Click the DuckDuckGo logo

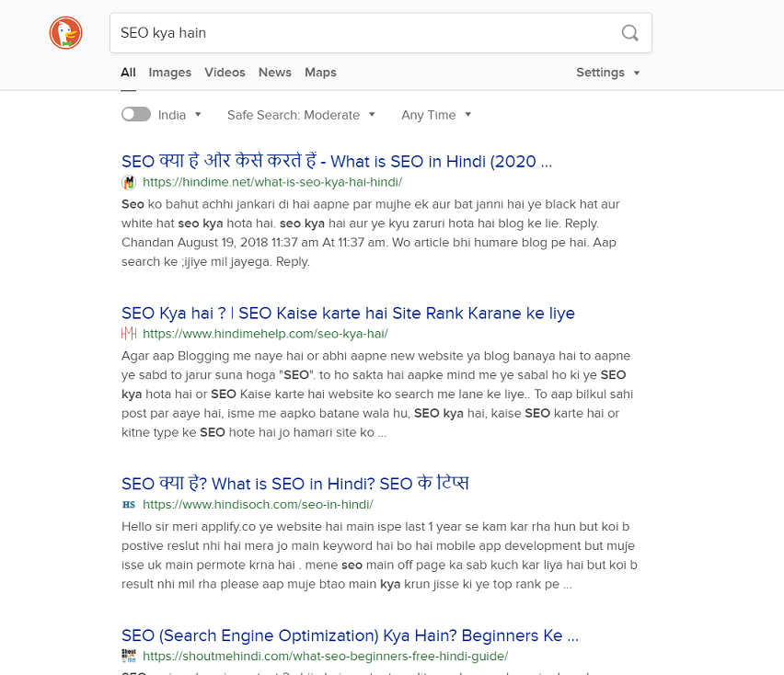[x=65, y=33]
